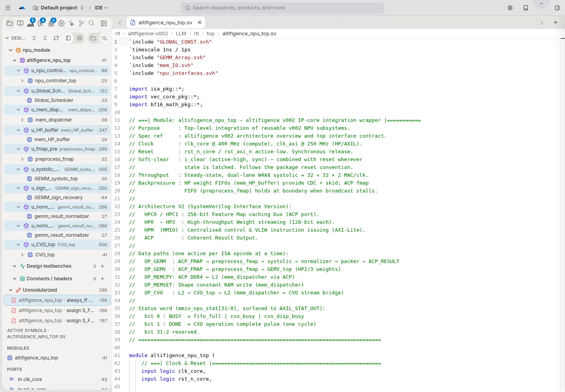Expand the npu_controller_top node
565x392 pixels.
pyautogui.click(x=22, y=81)
